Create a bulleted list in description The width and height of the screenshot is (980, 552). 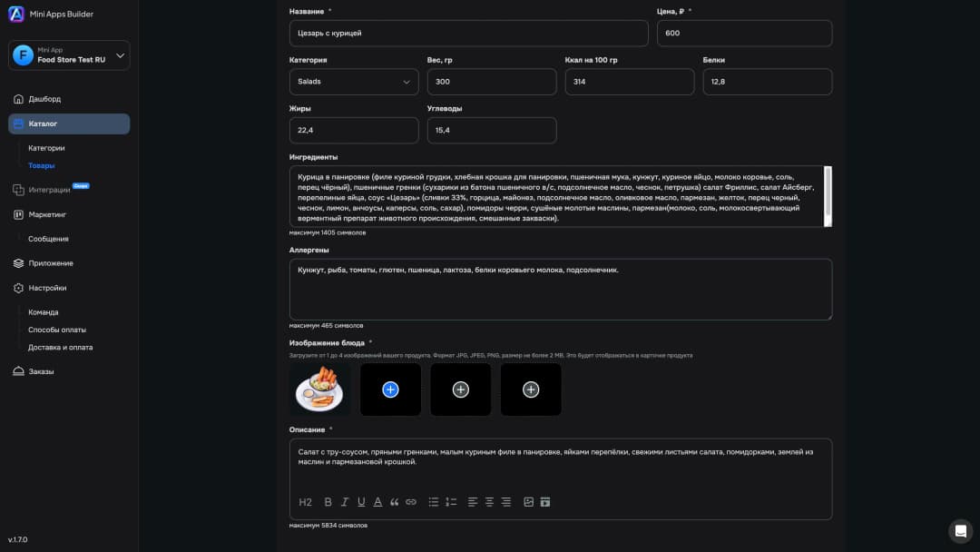(434, 502)
